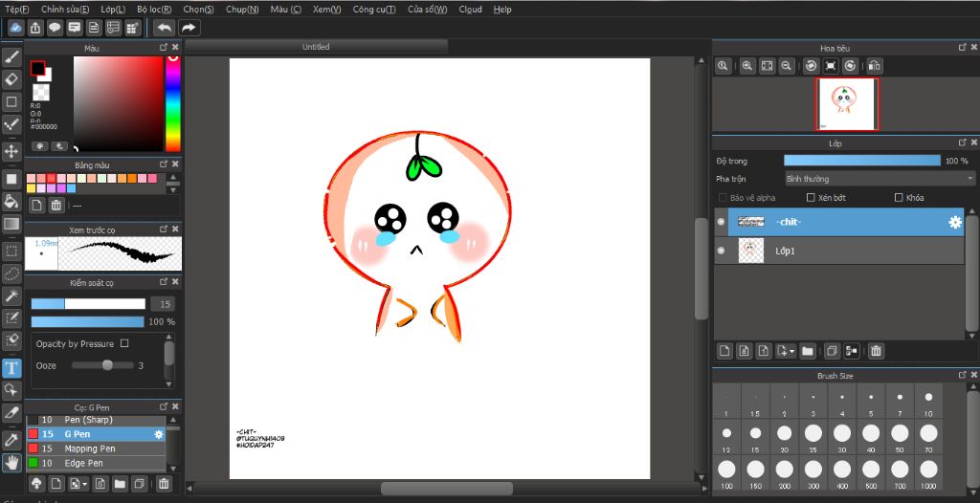Choose the blue palette swatch

[71, 188]
